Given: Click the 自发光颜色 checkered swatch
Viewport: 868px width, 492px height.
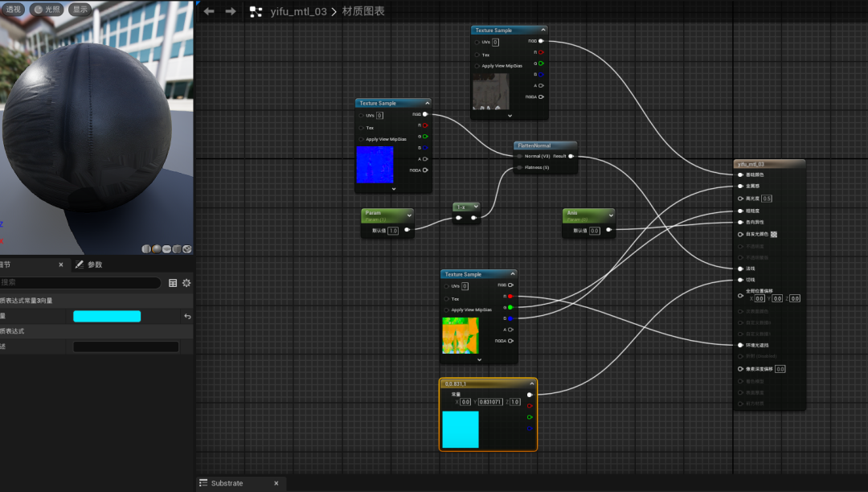Looking at the screenshot, I should click(774, 234).
